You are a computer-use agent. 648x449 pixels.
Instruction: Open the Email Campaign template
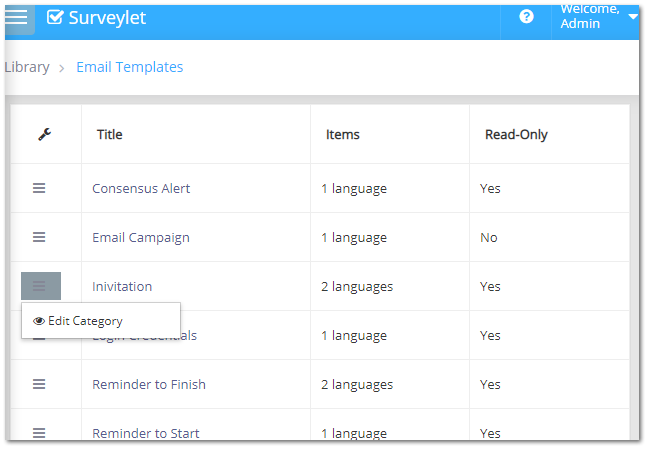click(141, 238)
